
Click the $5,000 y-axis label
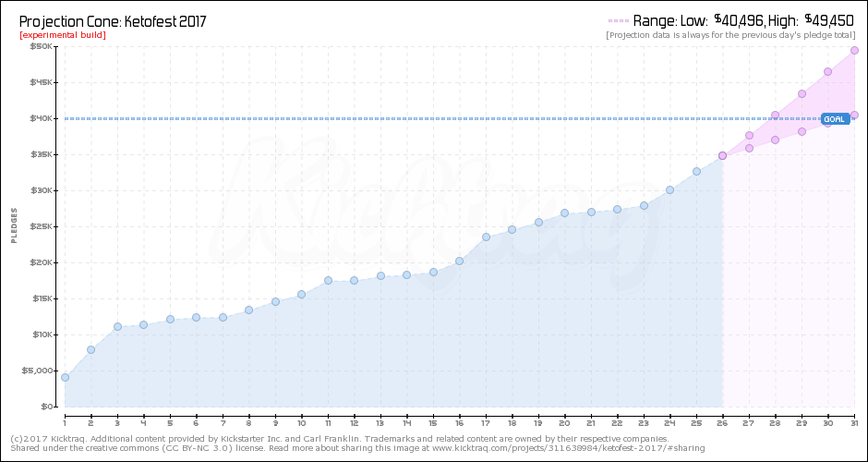tap(40, 371)
